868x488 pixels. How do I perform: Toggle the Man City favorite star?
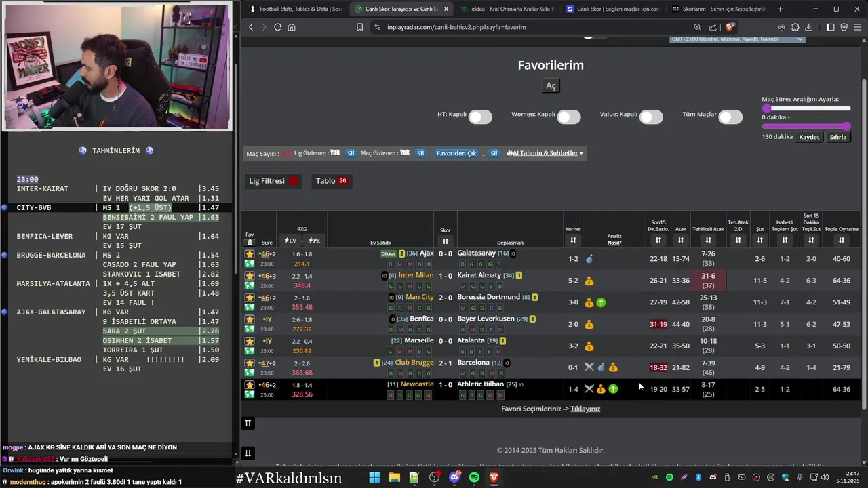click(x=250, y=298)
